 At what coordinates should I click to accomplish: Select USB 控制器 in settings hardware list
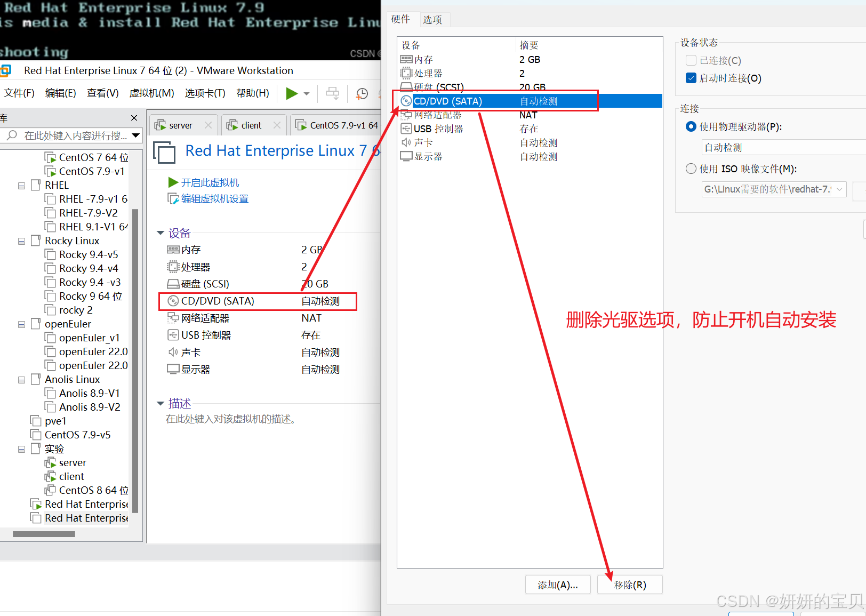click(530, 129)
